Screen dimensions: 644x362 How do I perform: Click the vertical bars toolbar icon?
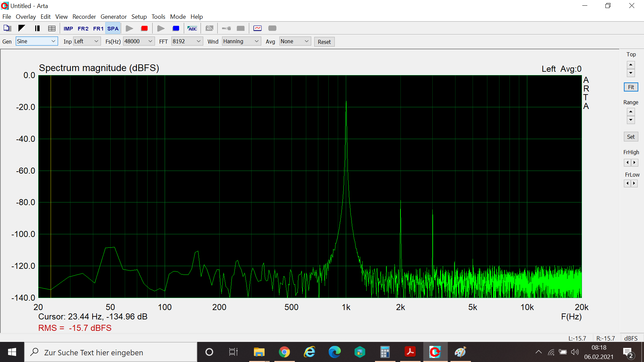(x=37, y=28)
